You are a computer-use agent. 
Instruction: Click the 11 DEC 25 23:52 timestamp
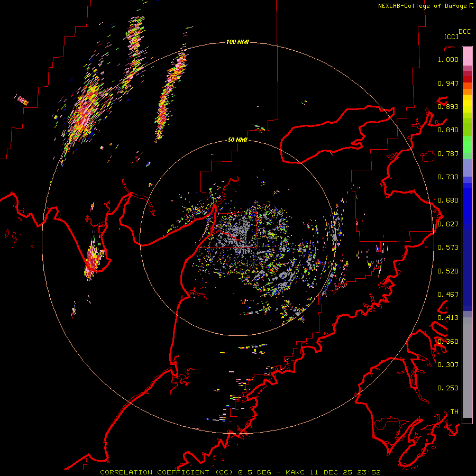[345, 472]
